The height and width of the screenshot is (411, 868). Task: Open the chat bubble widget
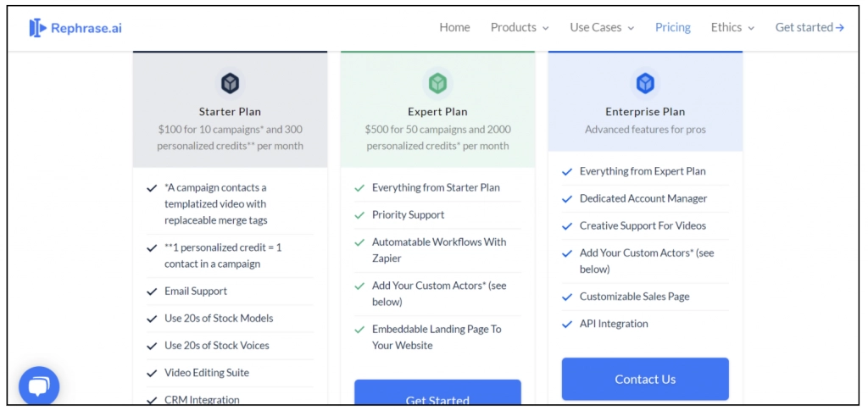(x=39, y=387)
